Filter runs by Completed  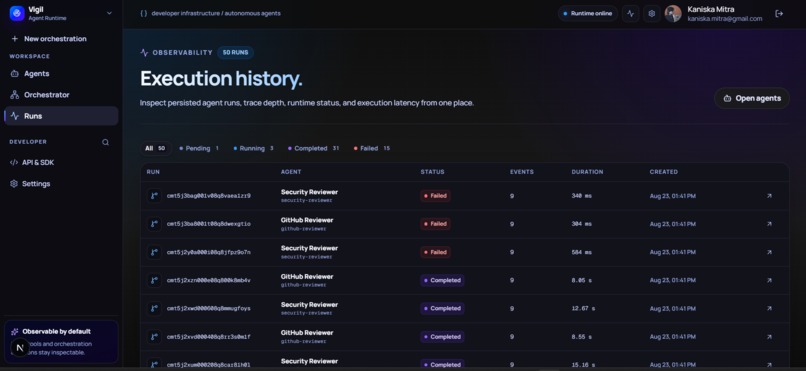[x=314, y=148]
